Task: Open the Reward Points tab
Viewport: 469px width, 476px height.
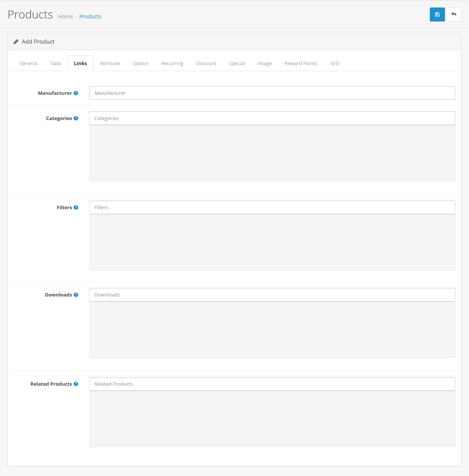Action: coord(301,64)
